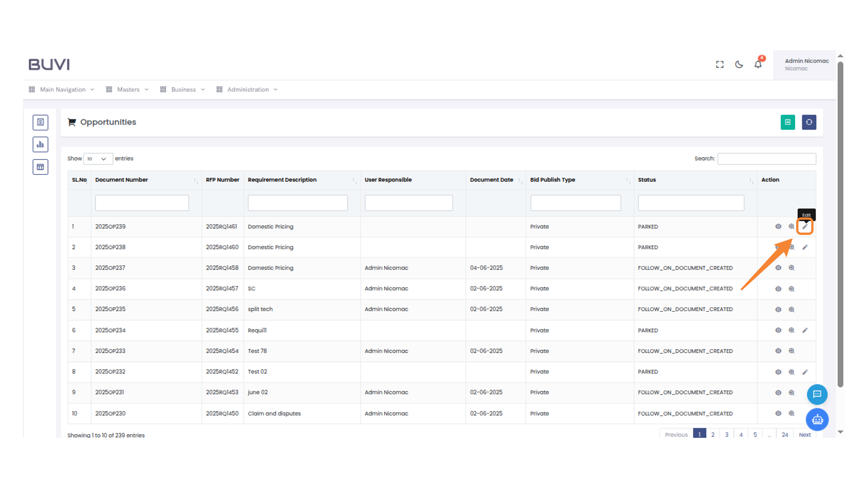Open the show entries count dropdown
868x488 pixels.
[98, 159]
